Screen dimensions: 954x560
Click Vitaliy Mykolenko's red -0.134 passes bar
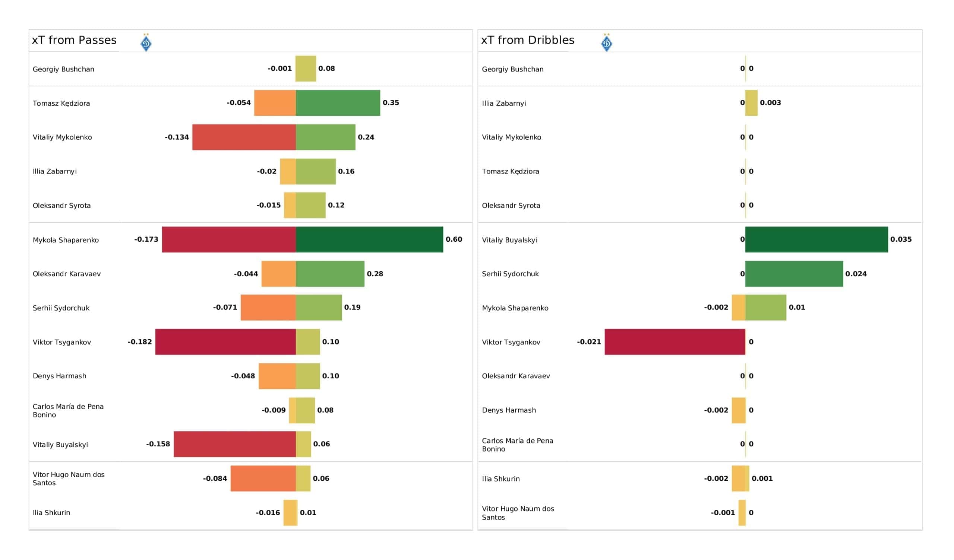tap(244, 137)
